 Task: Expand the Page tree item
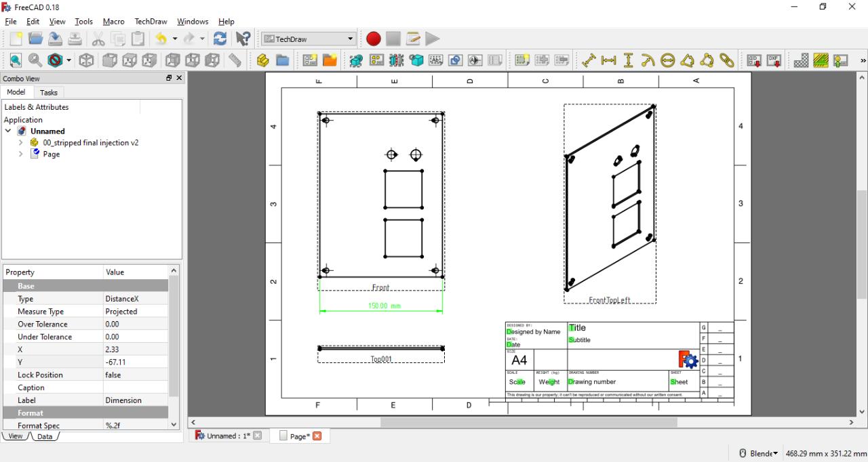(x=21, y=154)
